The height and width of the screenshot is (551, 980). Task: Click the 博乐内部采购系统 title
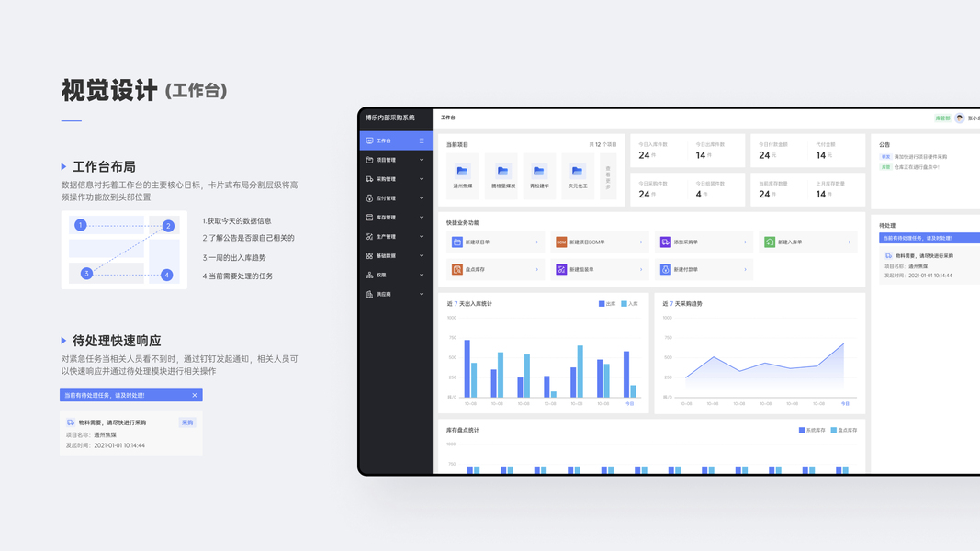click(390, 118)
